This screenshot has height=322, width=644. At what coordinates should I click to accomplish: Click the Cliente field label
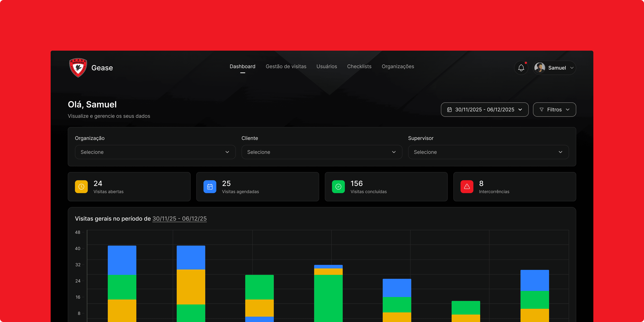[x=250, y=138]
